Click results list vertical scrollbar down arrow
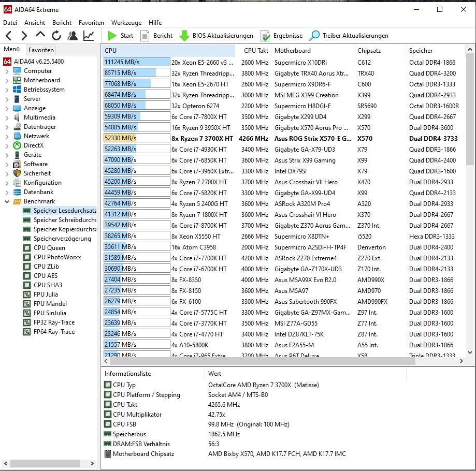This screenshot has width=476, height=471. click(470, 352)
